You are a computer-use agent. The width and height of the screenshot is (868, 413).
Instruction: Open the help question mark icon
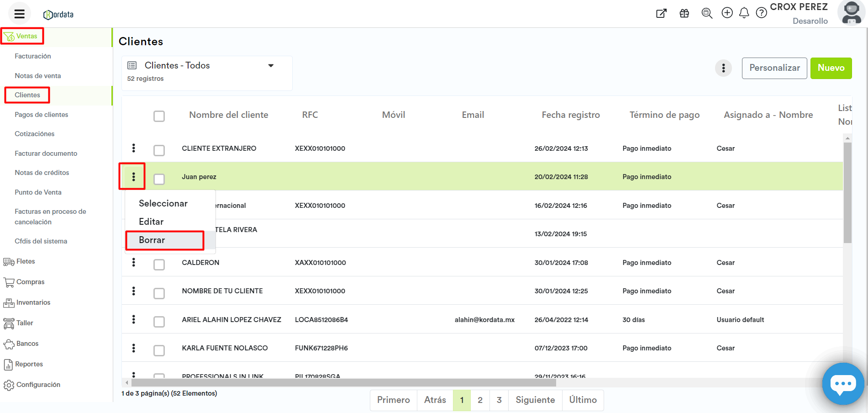click(x=761, y=13)
